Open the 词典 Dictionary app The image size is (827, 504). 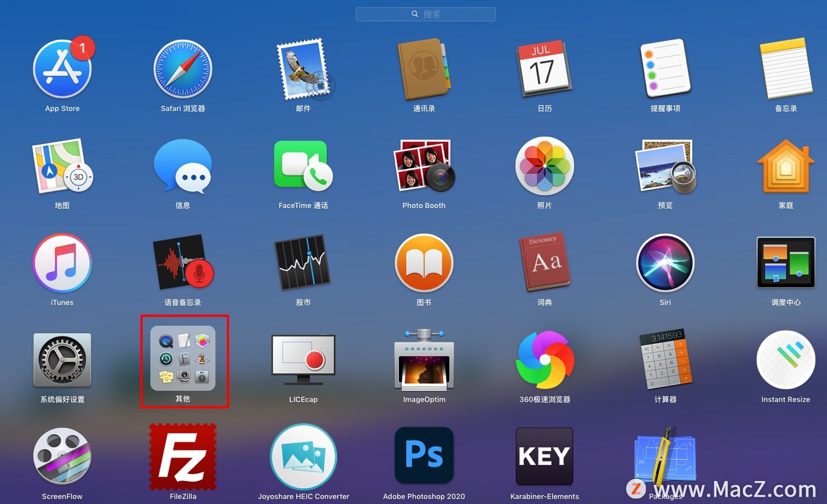[544, 263]
